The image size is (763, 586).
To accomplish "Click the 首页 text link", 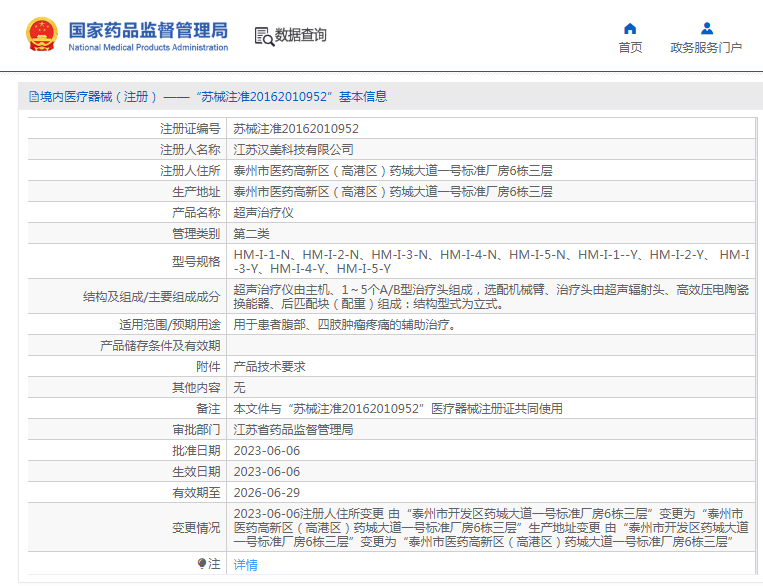I will (630, 47).
